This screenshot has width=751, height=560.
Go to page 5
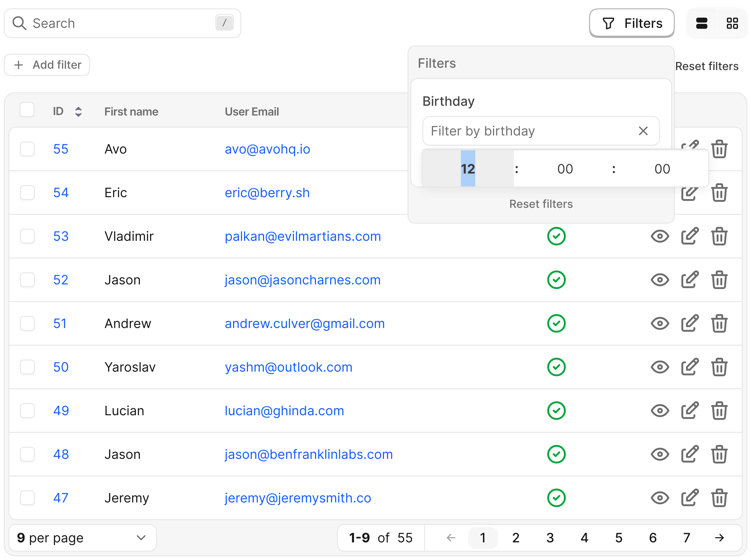619,538
